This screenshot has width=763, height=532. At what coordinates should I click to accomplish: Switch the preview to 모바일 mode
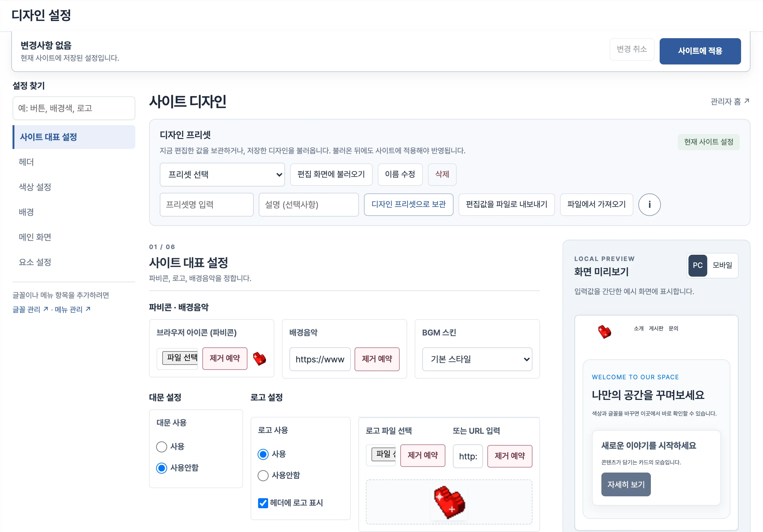click(x=722, y=265)
